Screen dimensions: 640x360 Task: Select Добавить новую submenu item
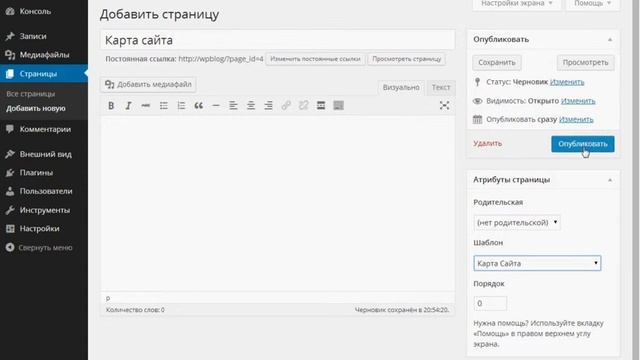(x=36, y=109)
